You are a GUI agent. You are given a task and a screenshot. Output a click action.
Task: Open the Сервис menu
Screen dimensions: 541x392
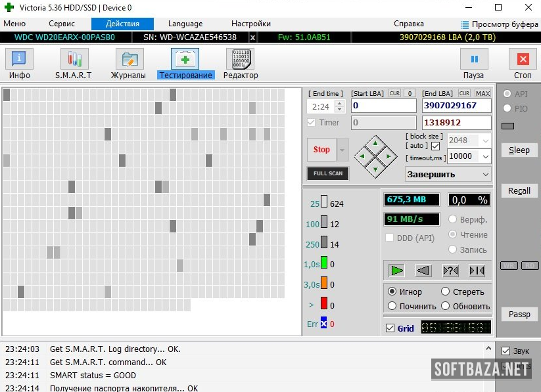click(x=62, y=24)
